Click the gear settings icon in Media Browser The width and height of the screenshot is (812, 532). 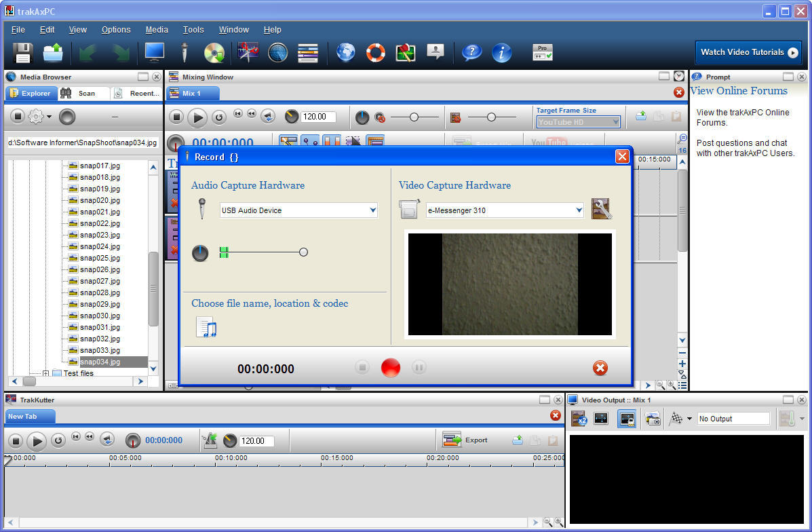[x=36, y=117]
